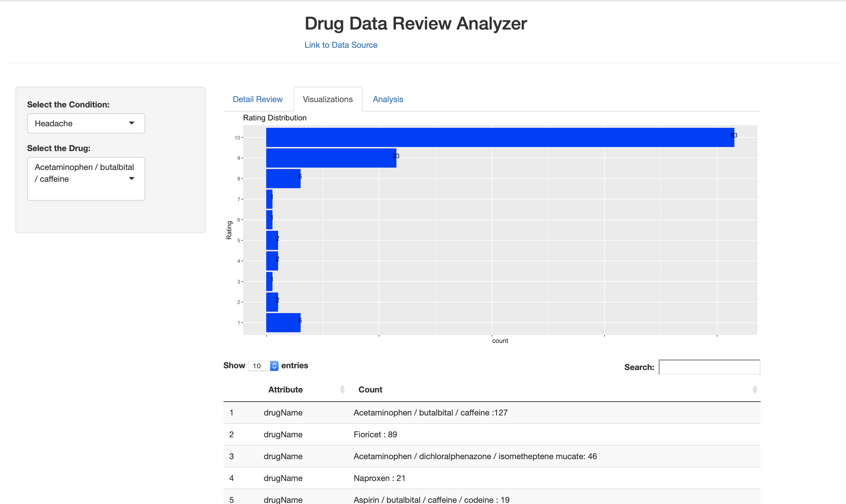Click the bar for rating 10
This screenshot has width=846, height=504.
[x=499, y=137]
